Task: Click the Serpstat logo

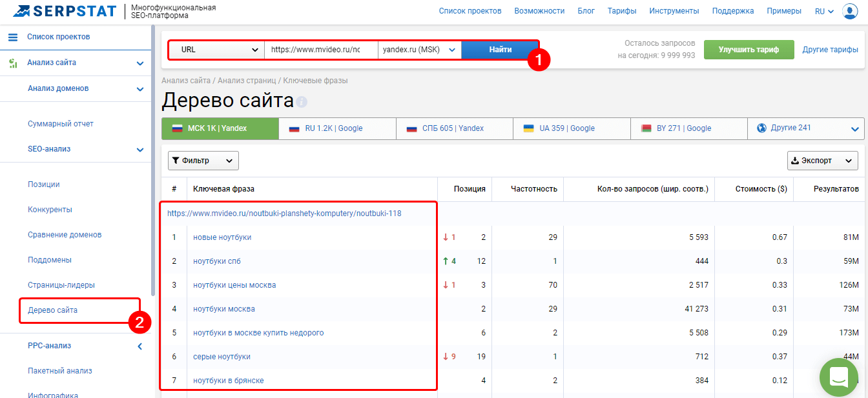Action: [65, 11]
